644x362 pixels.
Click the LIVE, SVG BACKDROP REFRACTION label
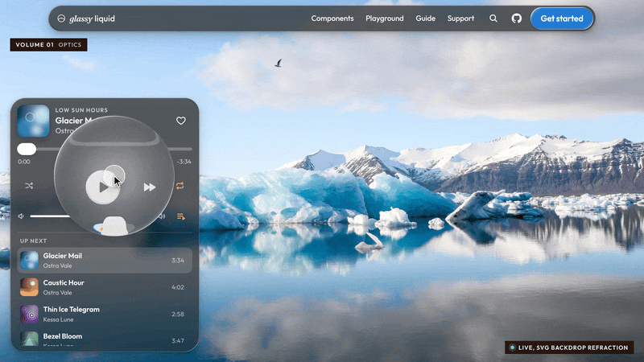coord(569,348)
